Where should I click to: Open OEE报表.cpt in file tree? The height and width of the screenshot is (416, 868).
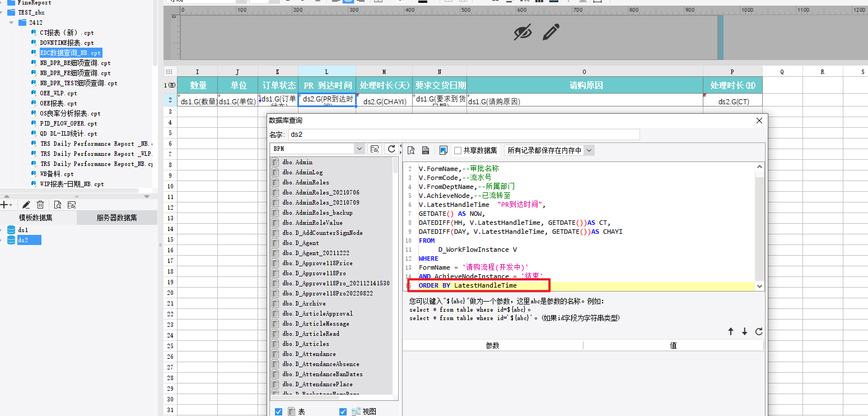(58, 103)
